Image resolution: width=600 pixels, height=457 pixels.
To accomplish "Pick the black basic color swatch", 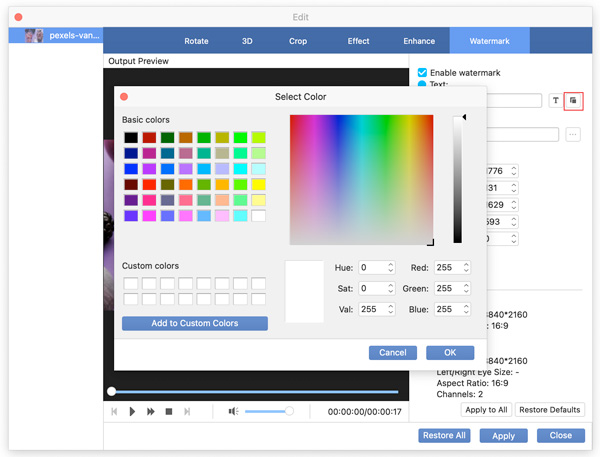I will tap(130, 137).
